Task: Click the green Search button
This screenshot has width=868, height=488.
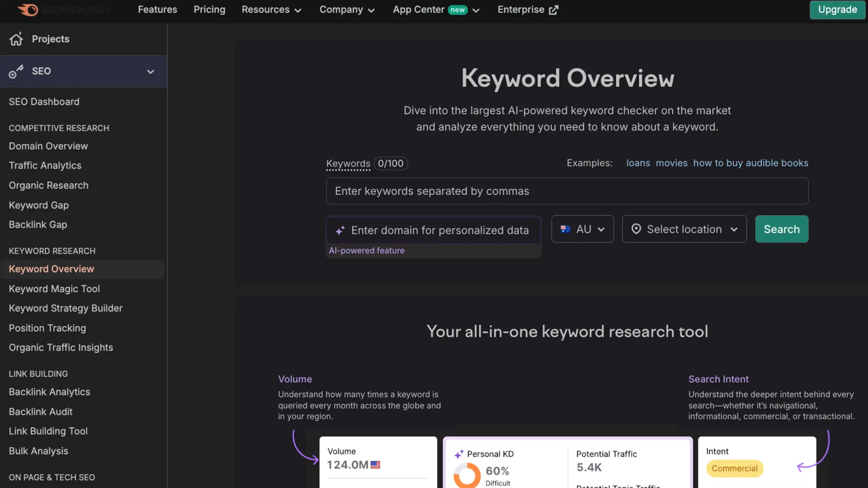Action: click(x=782, y=229)
